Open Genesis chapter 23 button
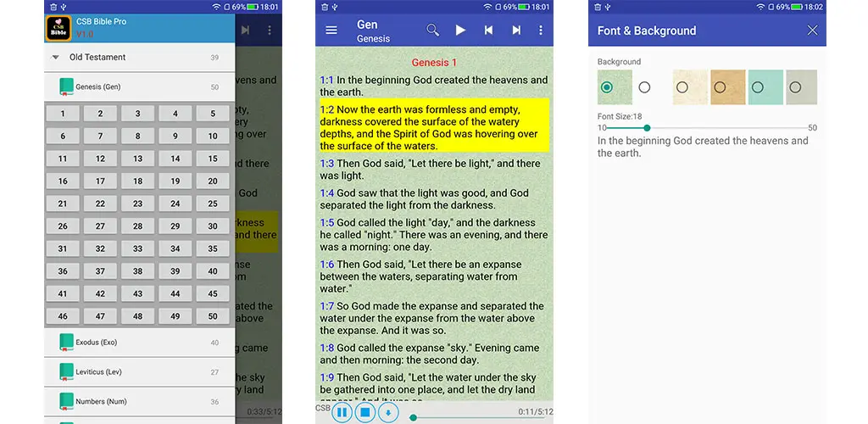 (138, 204)
